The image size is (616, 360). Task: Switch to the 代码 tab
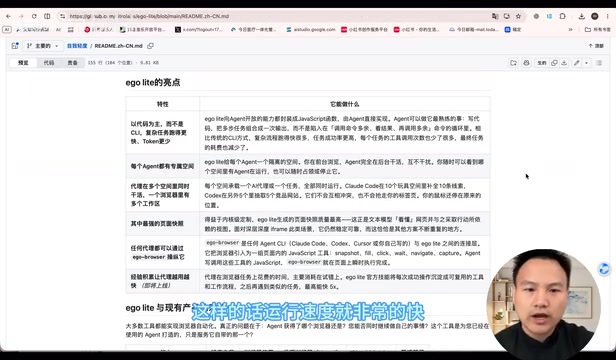pyautogui.click(x=49, y=63)
